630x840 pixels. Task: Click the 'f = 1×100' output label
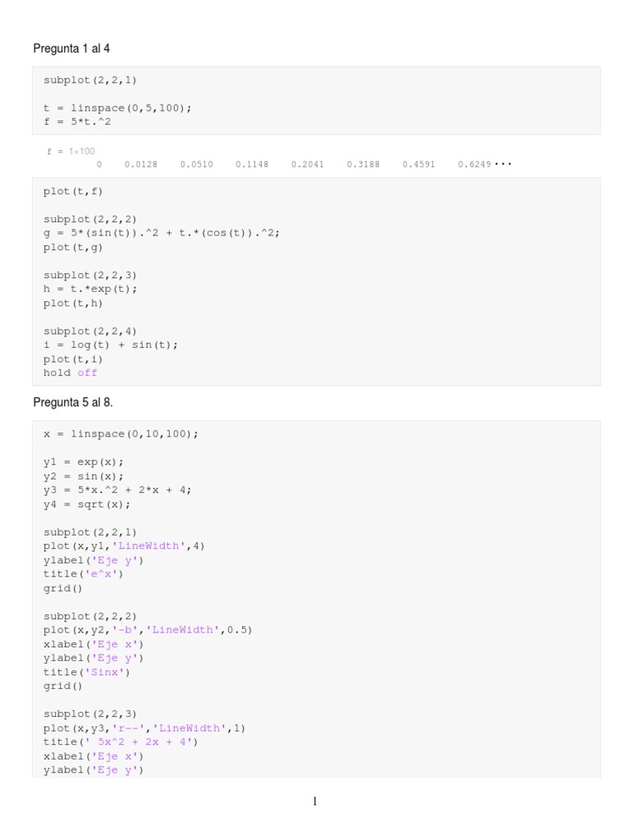(71, 152)
